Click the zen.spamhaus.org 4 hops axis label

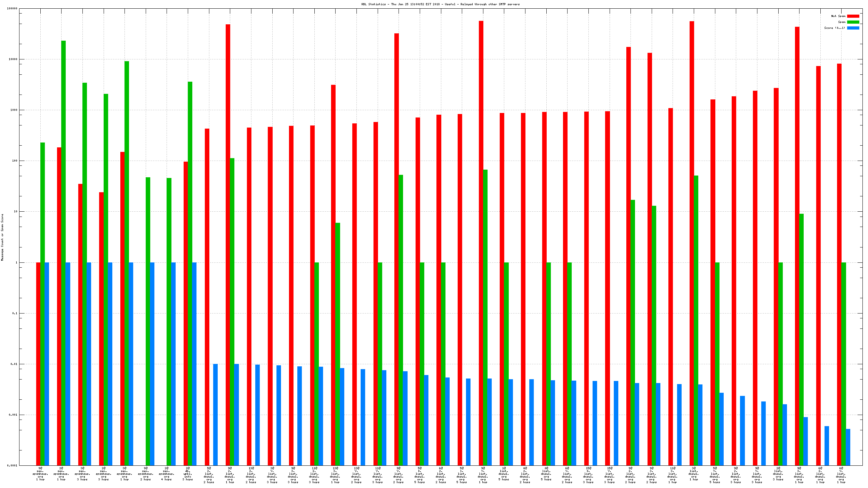coord(167,474)
